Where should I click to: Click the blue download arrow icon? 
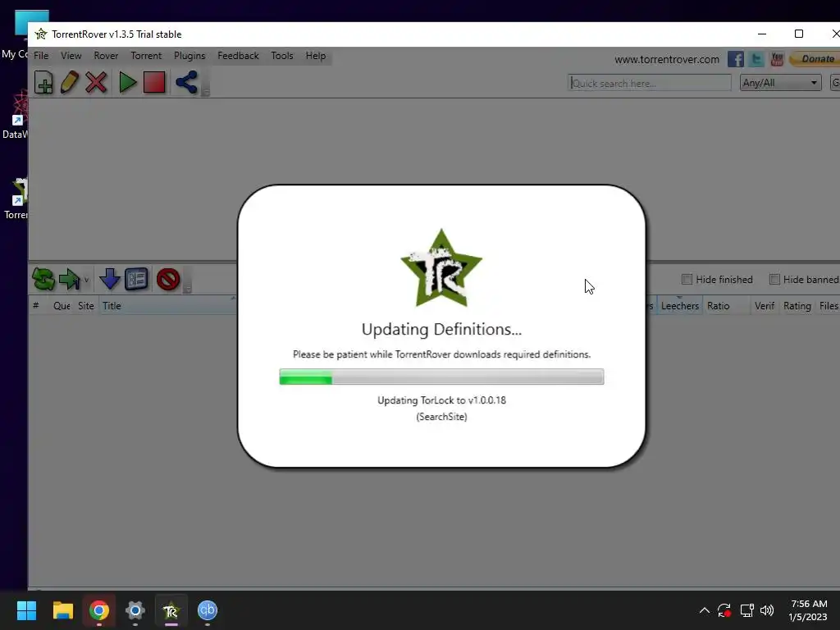point(109,279)
